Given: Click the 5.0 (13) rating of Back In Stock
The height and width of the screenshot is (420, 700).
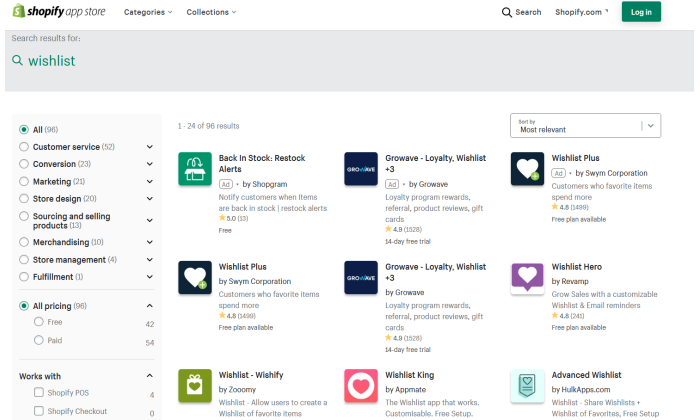Looking at the screenshot, I should [233, 218].
